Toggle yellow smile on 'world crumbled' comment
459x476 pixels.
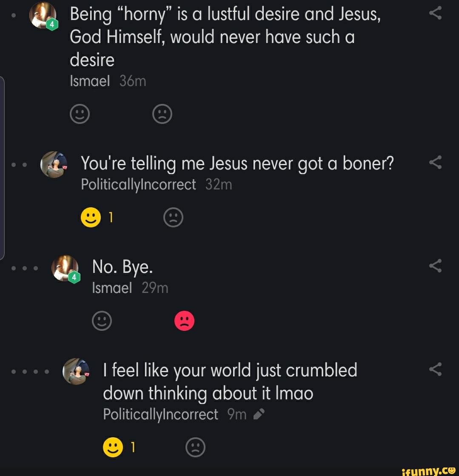click(x=113, y=447)
